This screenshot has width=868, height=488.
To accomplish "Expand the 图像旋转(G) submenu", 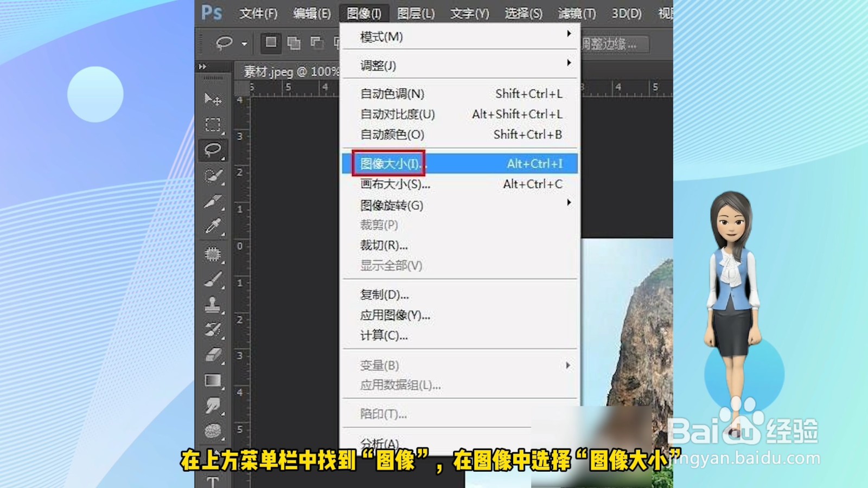I will tap(460, 206).
